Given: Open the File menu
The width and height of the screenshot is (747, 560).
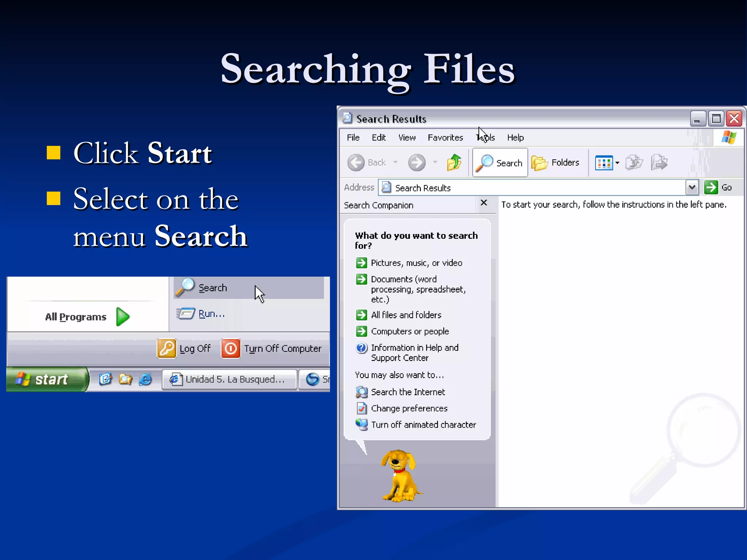Looking at the screenshot, I should 353,137.
